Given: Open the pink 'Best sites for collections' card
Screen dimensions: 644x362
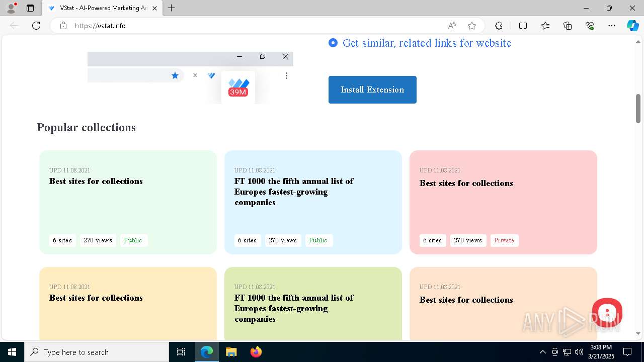Looking at the screenshot, I should pos(503,202).
